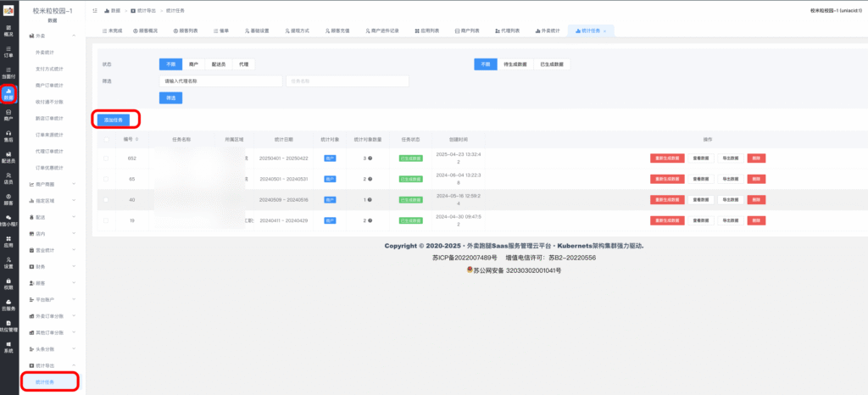868x395 pixels.
Task: Open 设置 in the left icon rail
Action: click(8, 263)
